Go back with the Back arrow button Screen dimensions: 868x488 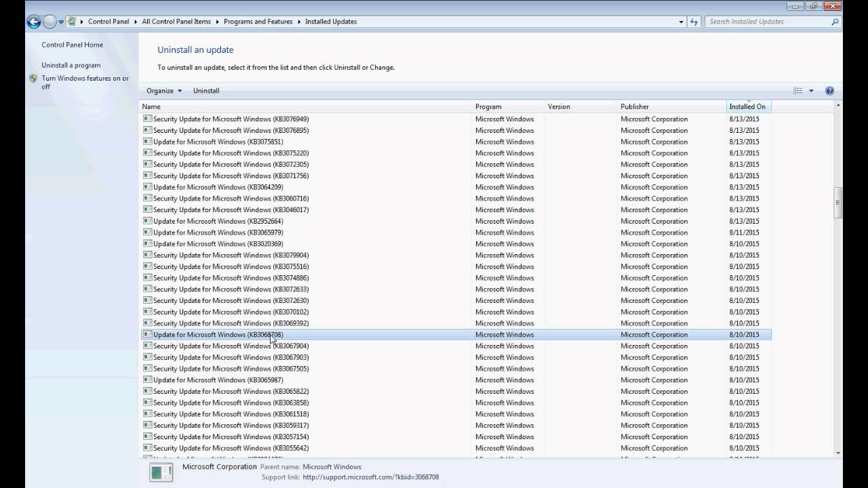(34, 22)
